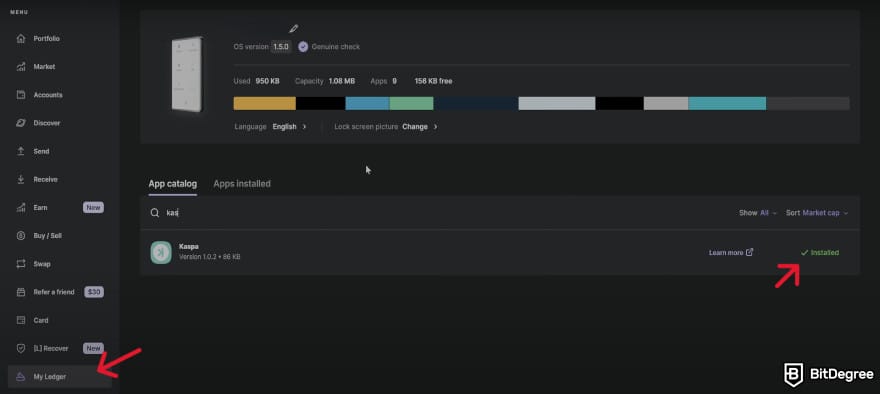Viewport: 880px width, 394px height.
Task: Open the My Ledger menu item
Action: pos(60,377)
